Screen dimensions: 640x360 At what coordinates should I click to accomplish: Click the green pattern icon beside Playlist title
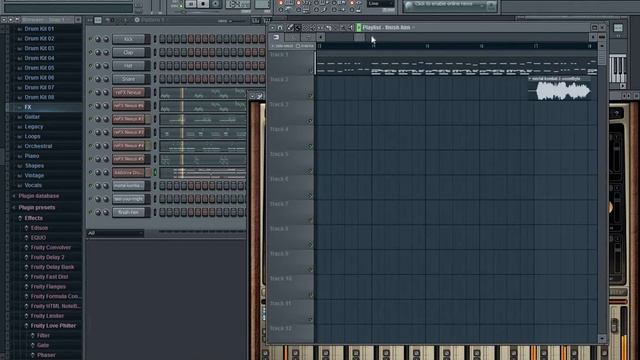pyautogui.click(x=359, y=27)
